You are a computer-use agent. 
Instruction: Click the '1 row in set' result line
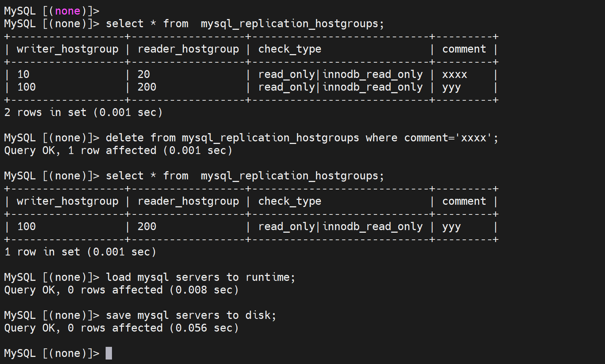pyautogui.click(x=80, y=252)
